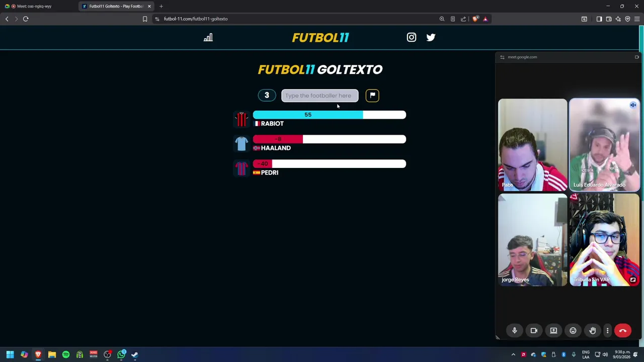Go back in browser history
Viewport: 644px width, 362px height.
pyautogui.click(x=7, y=19)
